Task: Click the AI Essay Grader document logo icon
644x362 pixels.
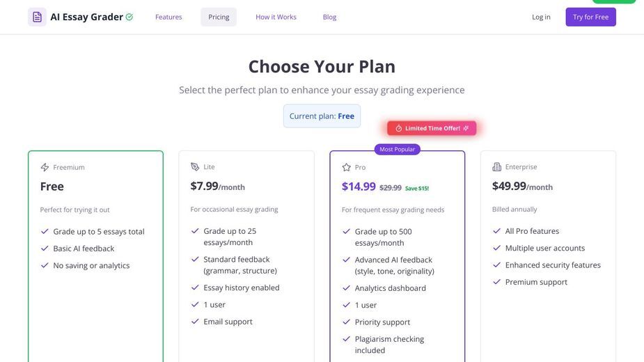Action: (37, 17)
